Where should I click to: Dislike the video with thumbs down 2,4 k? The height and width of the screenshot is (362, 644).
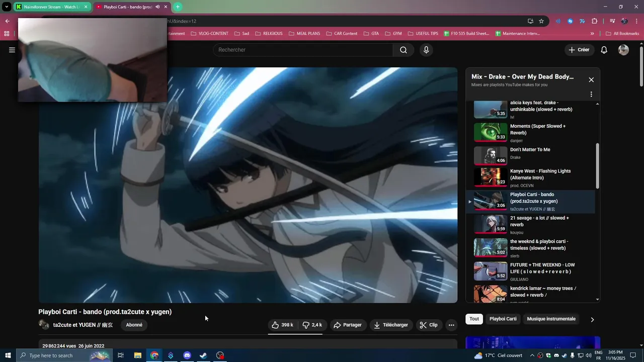[x=312, y=325]
